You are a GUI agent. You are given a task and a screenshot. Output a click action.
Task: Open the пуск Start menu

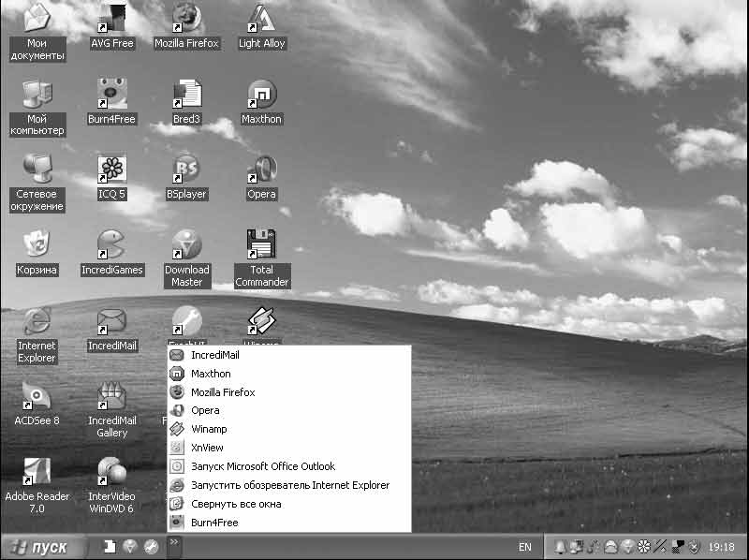(x=42, y=547)
